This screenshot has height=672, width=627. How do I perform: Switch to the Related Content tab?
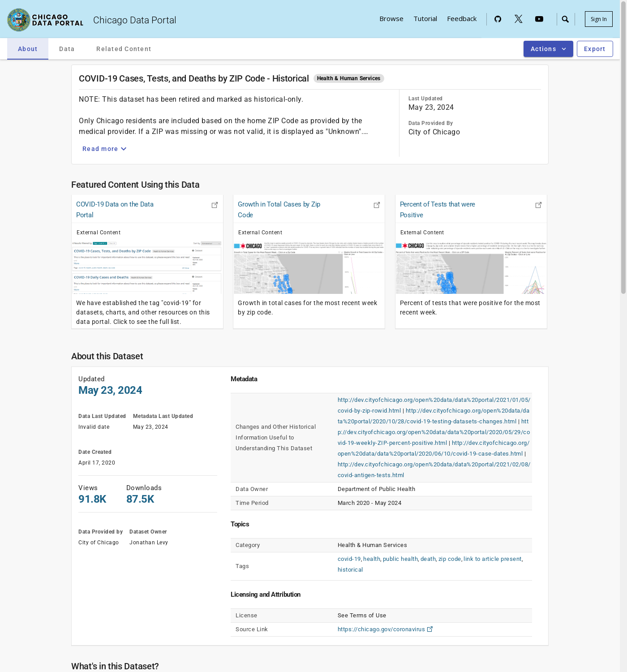point(124,49)
